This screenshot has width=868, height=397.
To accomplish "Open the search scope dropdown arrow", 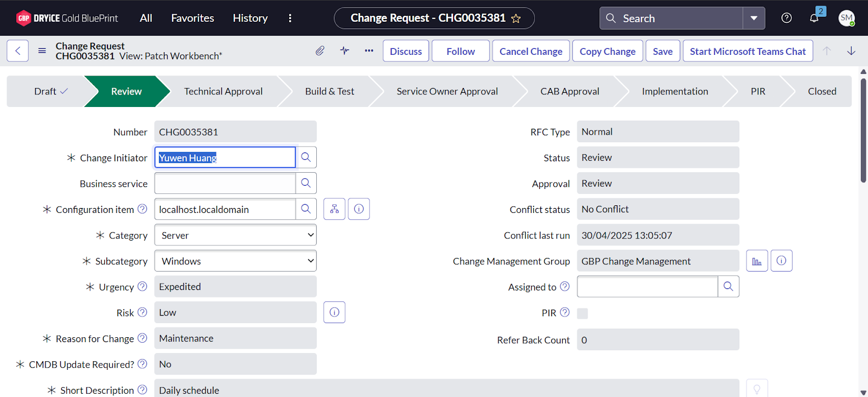I will pyautogui.click(x=754, y=18).
